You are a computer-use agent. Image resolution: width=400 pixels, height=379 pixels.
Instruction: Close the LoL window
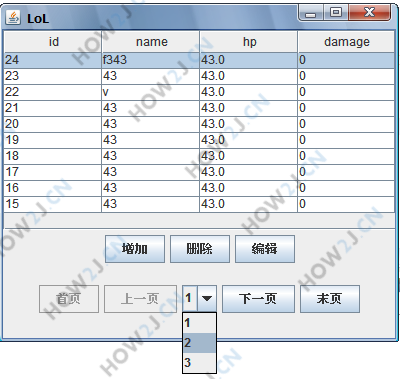coord(369,13)
